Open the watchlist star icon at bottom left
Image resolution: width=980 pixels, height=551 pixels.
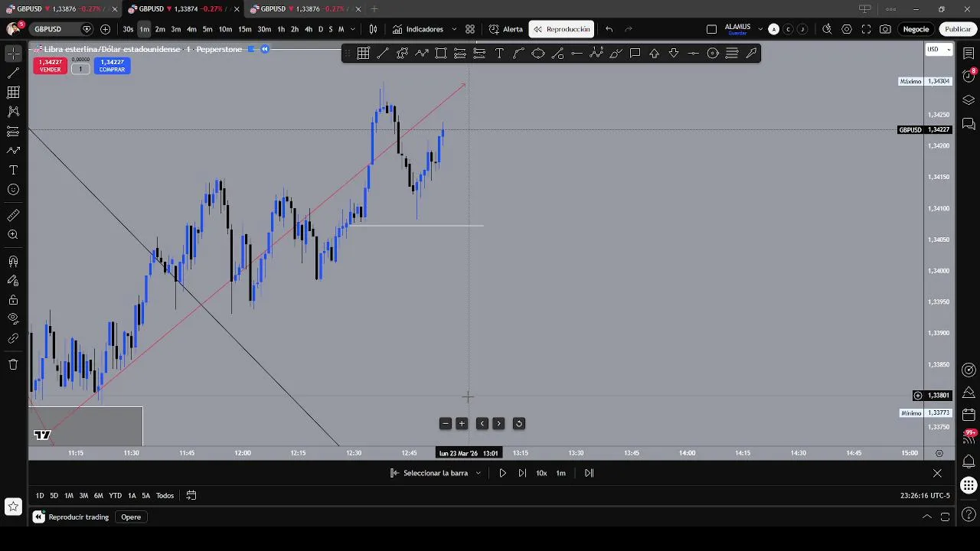click(13, 506)
